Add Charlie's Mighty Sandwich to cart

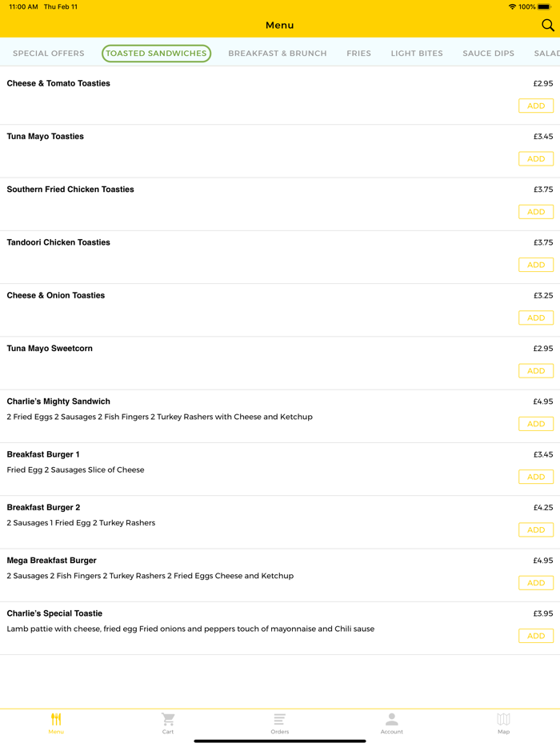pos(536,424)
